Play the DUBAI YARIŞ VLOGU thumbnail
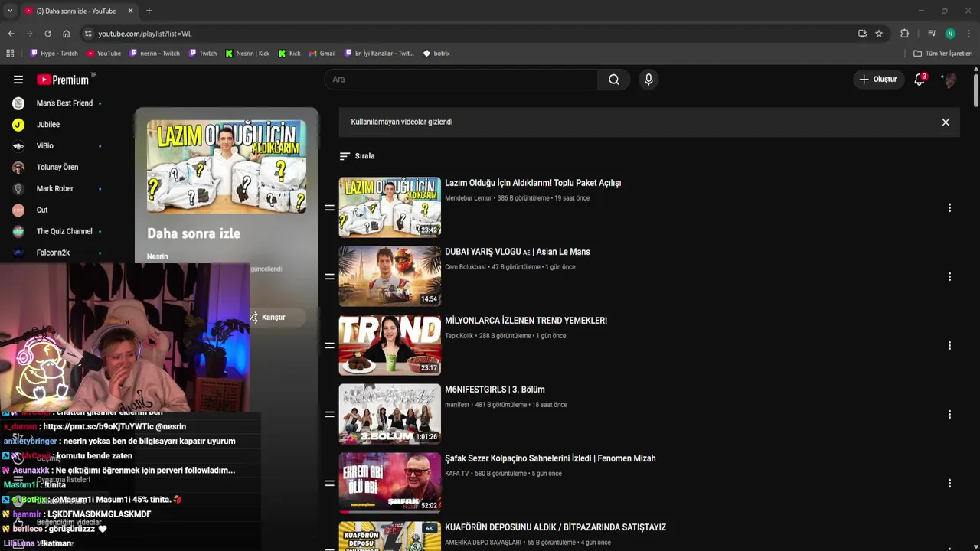Screen dimensions: 980x551 [x=390, y=276]
